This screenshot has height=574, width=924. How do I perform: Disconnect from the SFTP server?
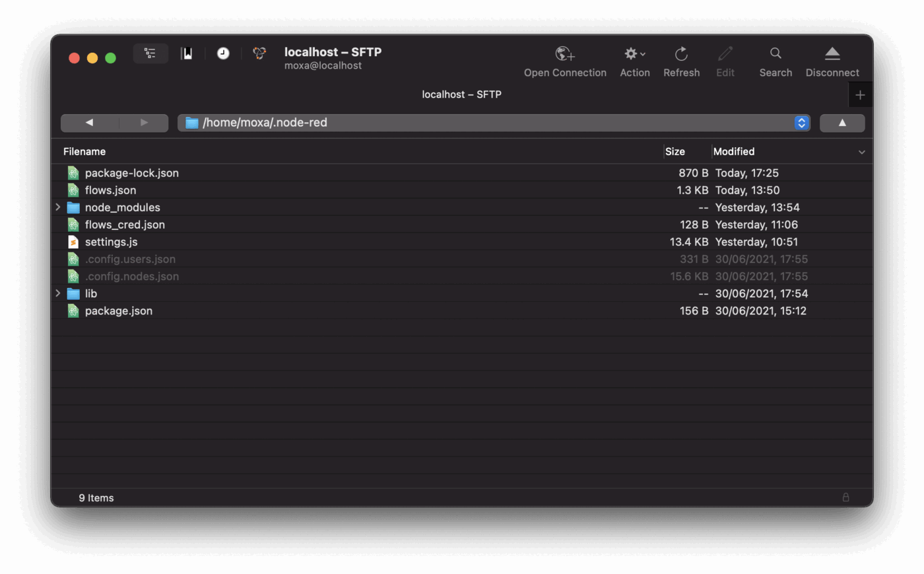(832, 54)
